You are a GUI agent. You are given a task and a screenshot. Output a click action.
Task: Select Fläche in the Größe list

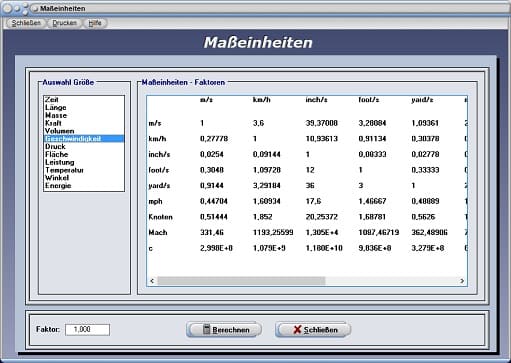(84, 154)
